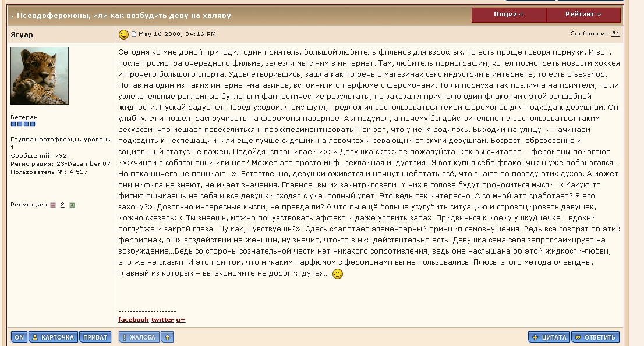
Task: Click the thread title Псевдоферомоны
Action: (123, 16)
